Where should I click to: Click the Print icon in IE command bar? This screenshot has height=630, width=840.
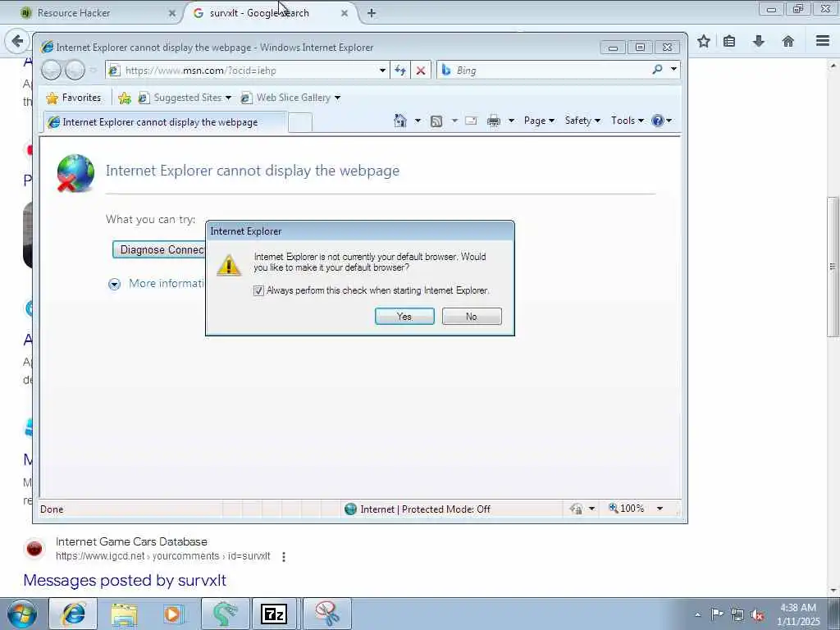(x=493, y=121)
